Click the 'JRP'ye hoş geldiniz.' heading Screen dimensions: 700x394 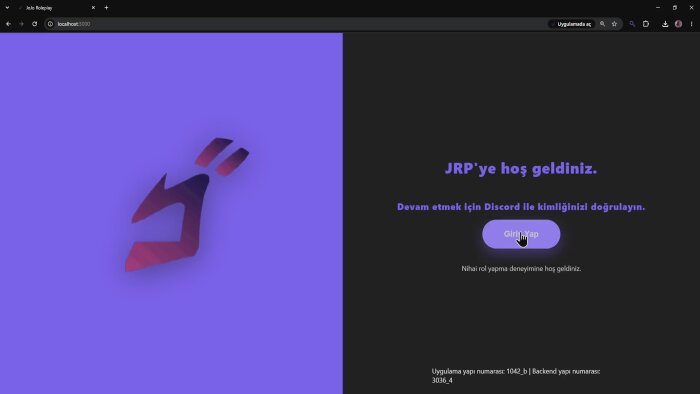[521, 169]
